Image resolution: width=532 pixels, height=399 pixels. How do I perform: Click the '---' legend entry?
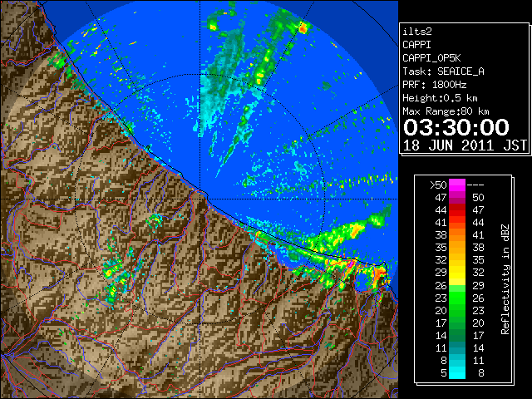[475, 185]
